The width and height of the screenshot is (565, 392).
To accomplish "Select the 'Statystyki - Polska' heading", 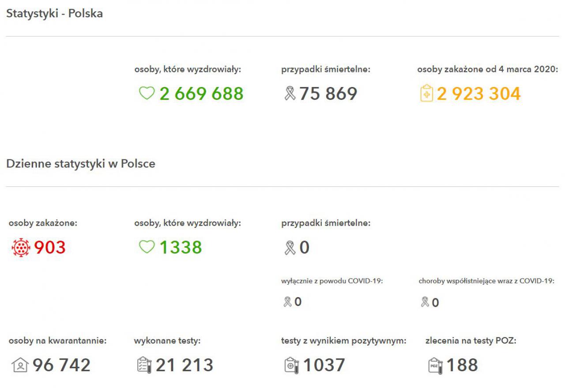I will coord(54,13).
